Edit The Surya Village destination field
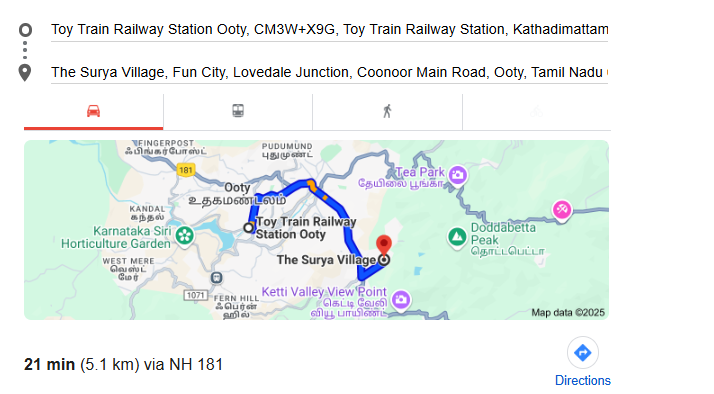 click(329, 72)
